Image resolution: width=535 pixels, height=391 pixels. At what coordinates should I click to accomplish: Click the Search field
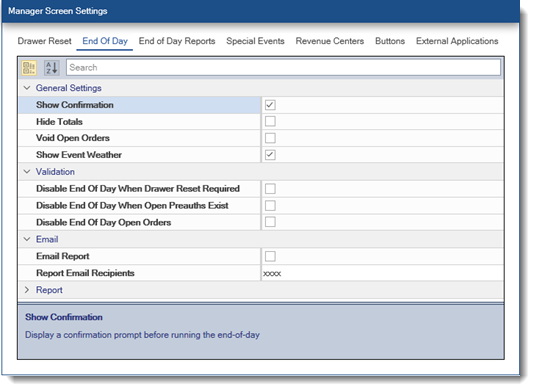(x=283, y=68)
